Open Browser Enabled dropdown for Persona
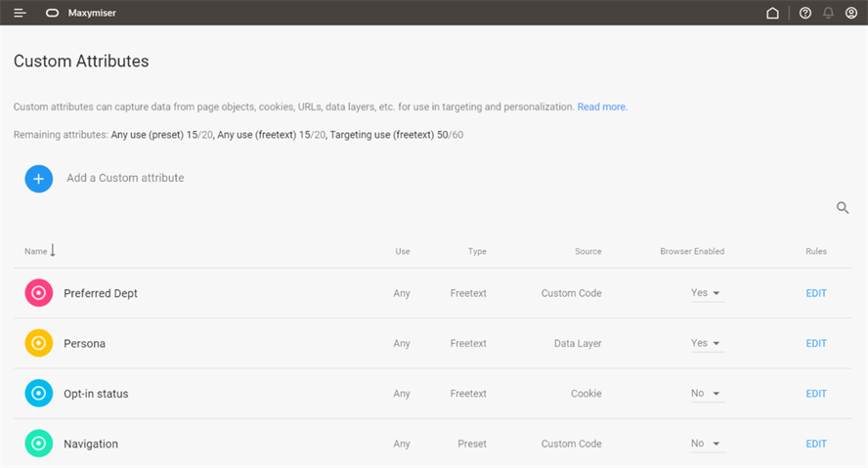Viewport: 868px width, 468px height. (x=706, y=344)
